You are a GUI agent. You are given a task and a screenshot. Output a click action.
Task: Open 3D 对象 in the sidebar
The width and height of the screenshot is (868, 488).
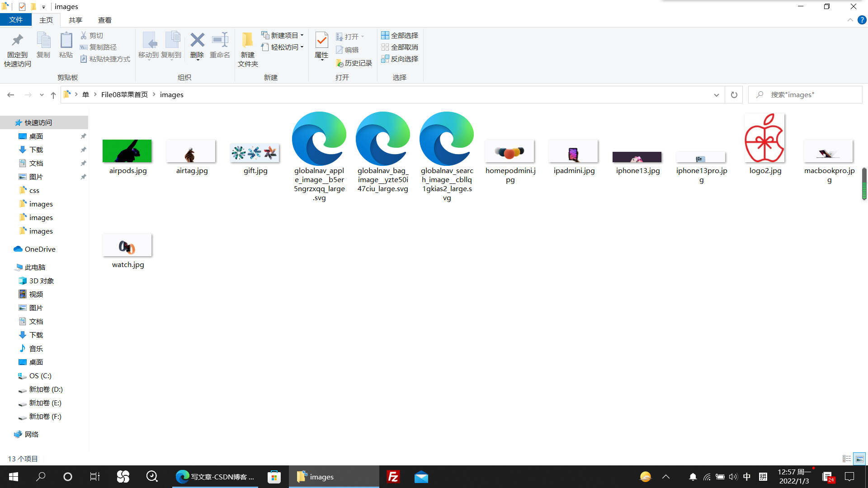(41, 281)
